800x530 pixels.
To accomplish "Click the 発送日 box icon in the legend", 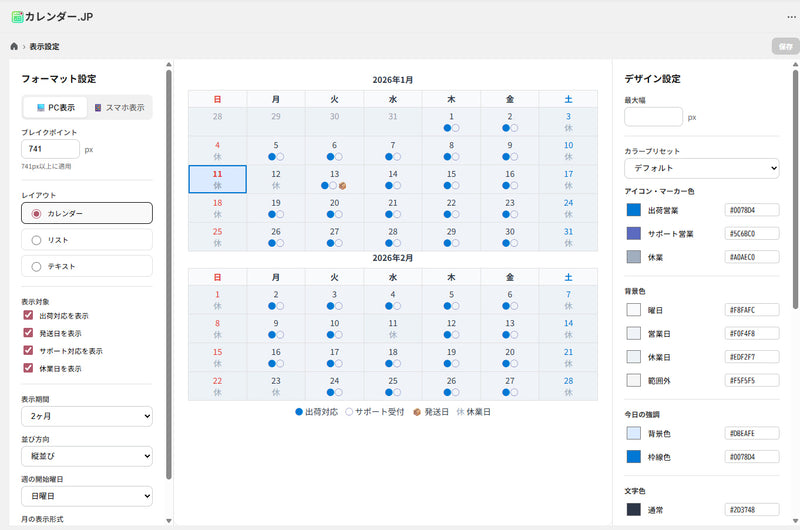I will pyautogui.click(x=417, y=411).
